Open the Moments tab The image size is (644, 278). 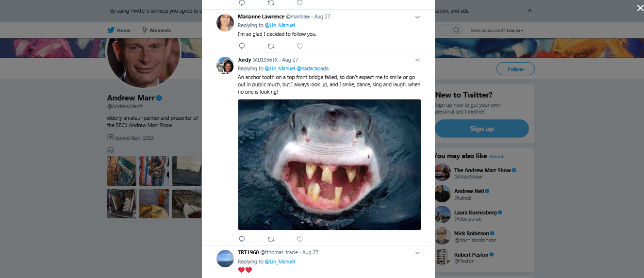click(x=156, y=30)
